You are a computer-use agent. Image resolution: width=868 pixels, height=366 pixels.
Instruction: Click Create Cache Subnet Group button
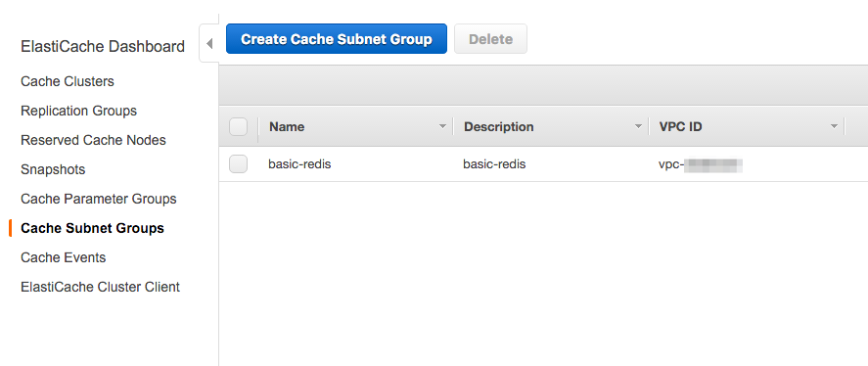pyautogui.click(x=337, y=39)
